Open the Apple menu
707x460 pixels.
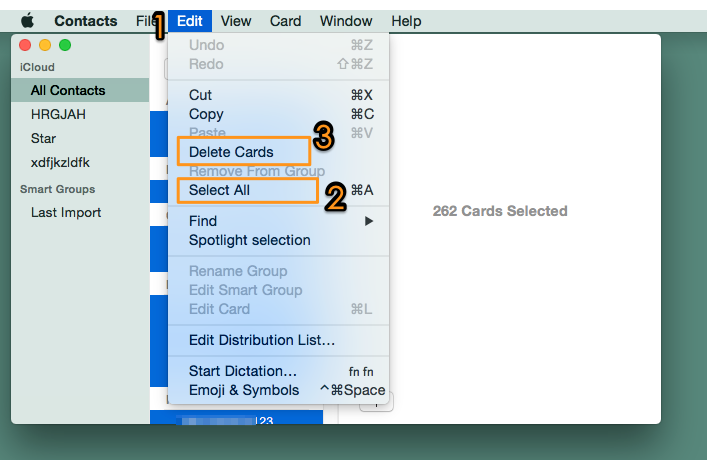[x=28, y=21]
